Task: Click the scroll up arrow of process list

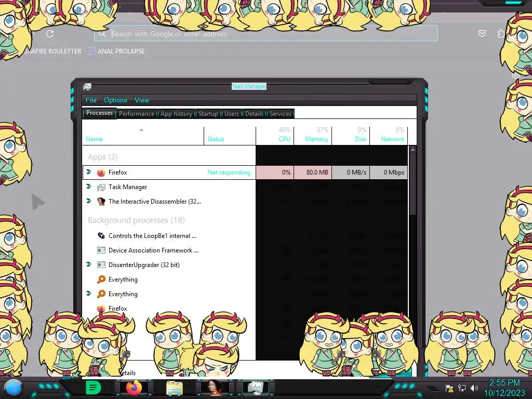Action: 413,149
